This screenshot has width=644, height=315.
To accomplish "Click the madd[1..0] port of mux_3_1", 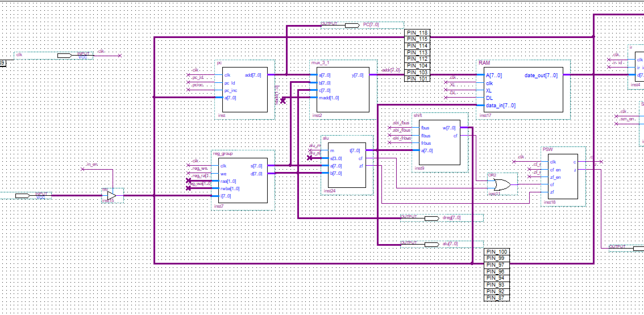I will coord(329,98).
